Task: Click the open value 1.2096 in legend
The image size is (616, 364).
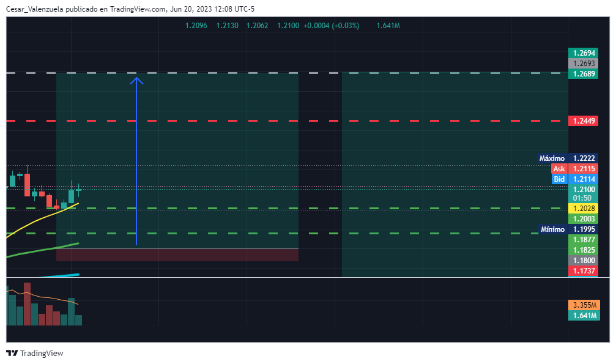Action: click(196, 26)
